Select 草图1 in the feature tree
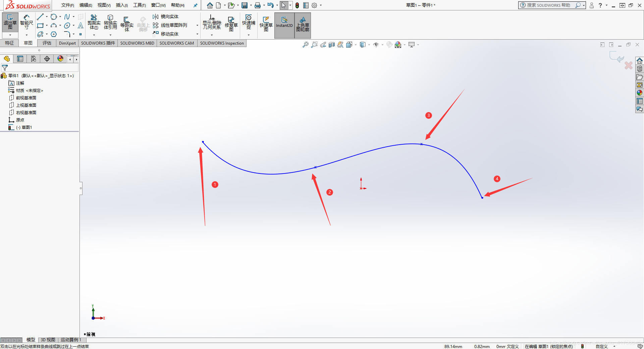Viewport: 644px width, 349px height. [x=20, y=128]
